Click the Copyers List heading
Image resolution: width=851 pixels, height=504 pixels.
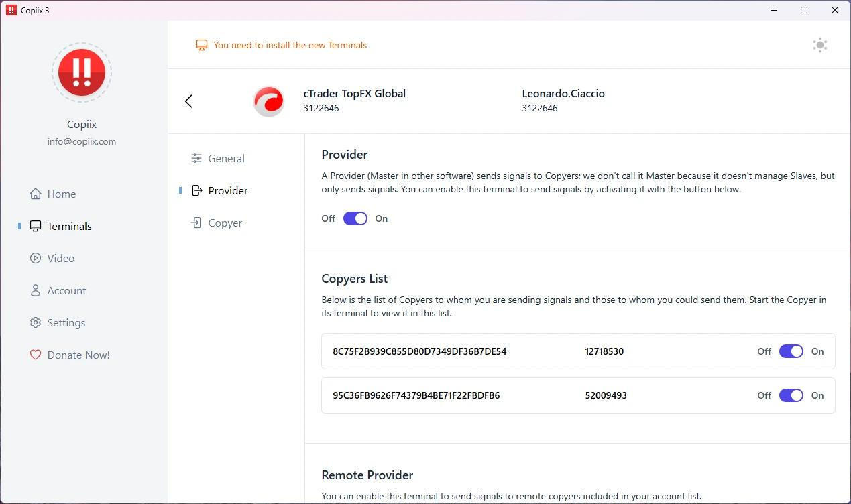[x=355, y=278]
